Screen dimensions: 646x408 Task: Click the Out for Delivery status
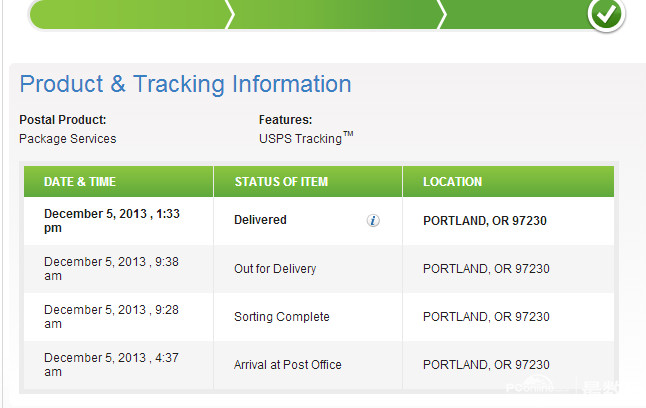(x=275, y=269)
